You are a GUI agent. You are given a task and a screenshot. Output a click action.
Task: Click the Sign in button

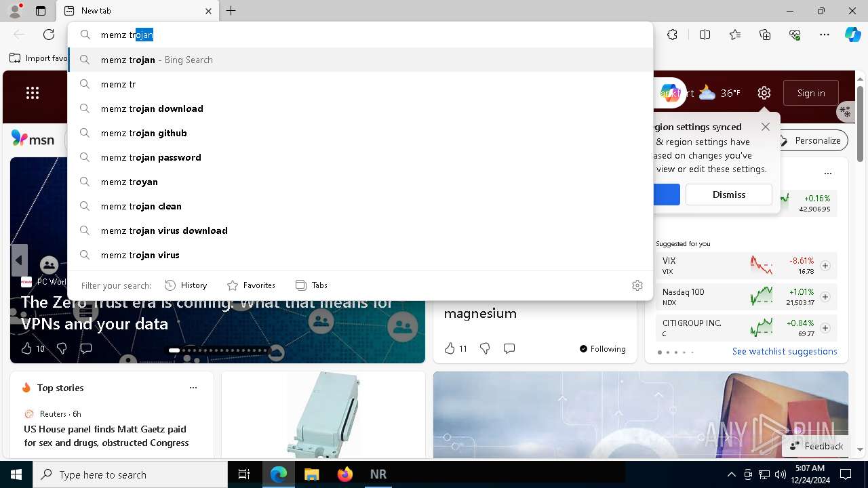coord(811,93)
